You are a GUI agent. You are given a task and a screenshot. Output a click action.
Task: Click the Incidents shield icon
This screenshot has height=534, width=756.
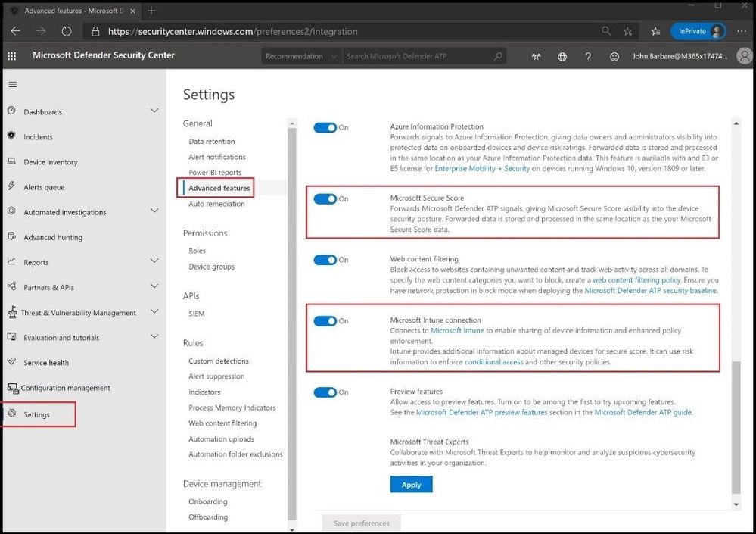pos(11,136)
